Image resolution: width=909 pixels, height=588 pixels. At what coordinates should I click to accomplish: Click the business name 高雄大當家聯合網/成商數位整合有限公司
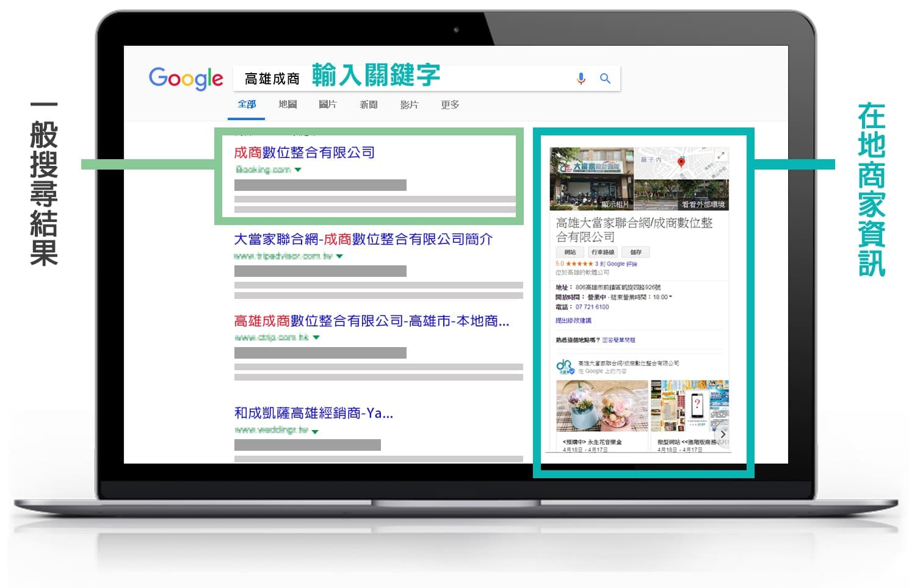(634, 230)
